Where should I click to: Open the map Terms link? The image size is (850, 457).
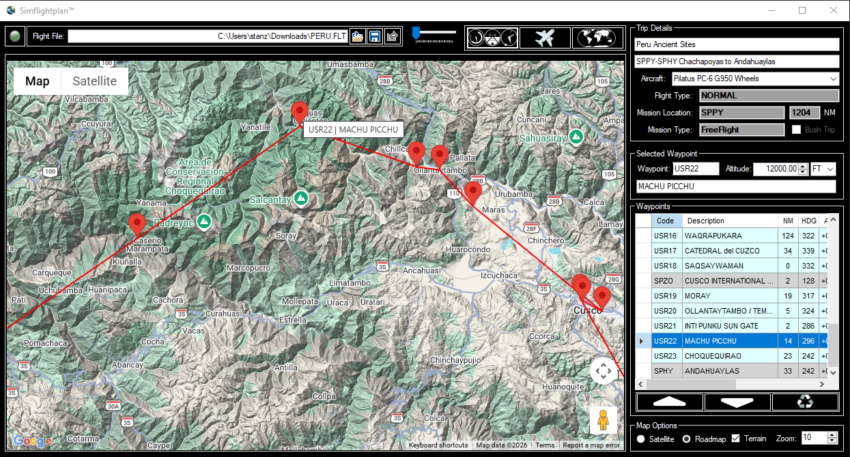coord(545,445)
